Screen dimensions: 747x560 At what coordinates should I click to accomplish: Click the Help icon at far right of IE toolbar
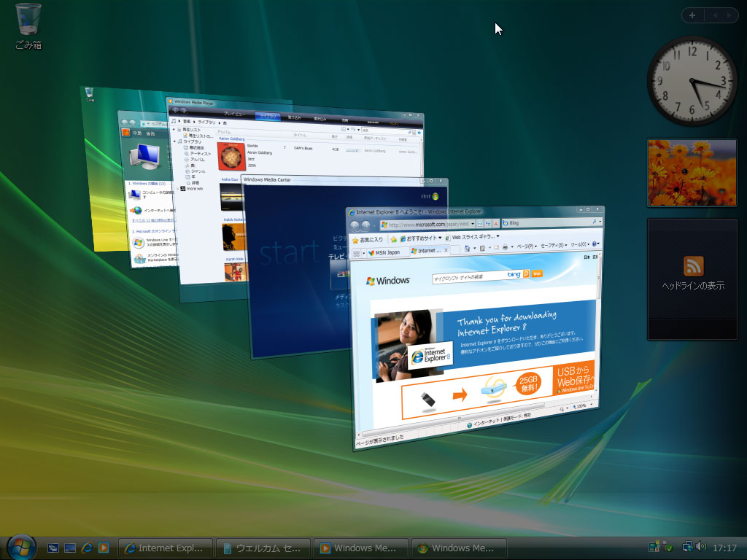pos(595,246)
